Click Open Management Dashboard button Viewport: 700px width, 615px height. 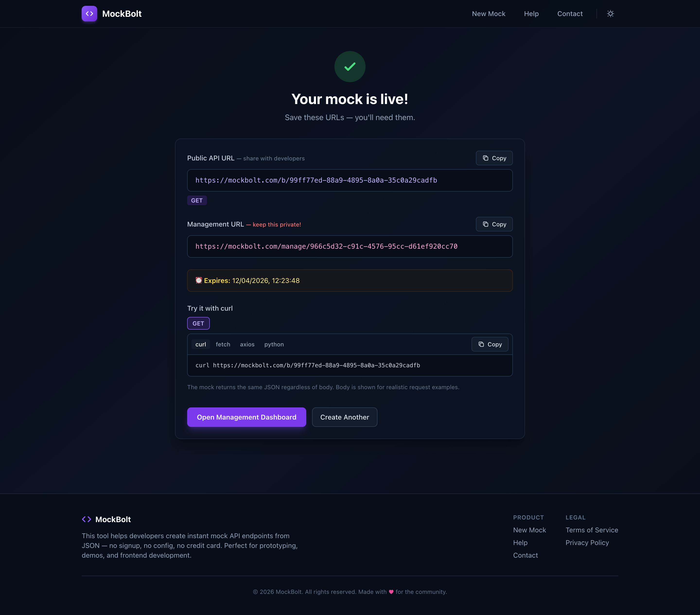tap(246, 417)
